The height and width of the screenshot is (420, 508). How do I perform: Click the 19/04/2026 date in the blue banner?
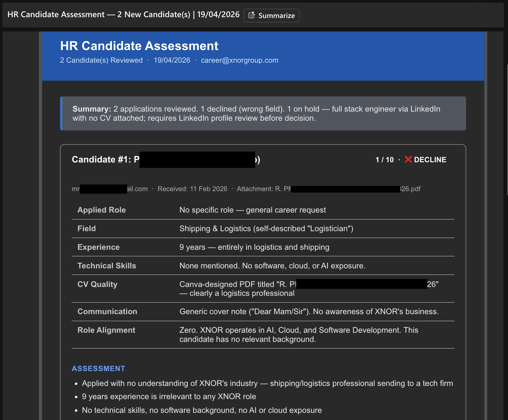click(x=172, y=60)
